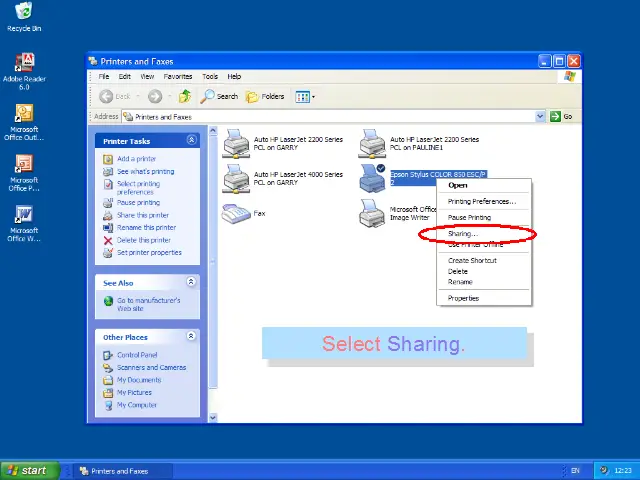
Task: Click Select printing preferences link
Action: [138, 188]
